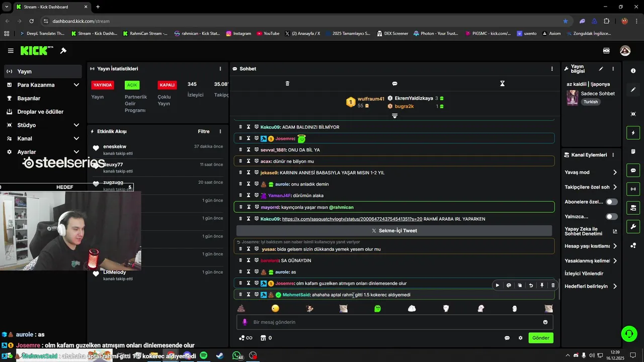
Task: Open the user profile avatar menu
Action: point(625,51)
